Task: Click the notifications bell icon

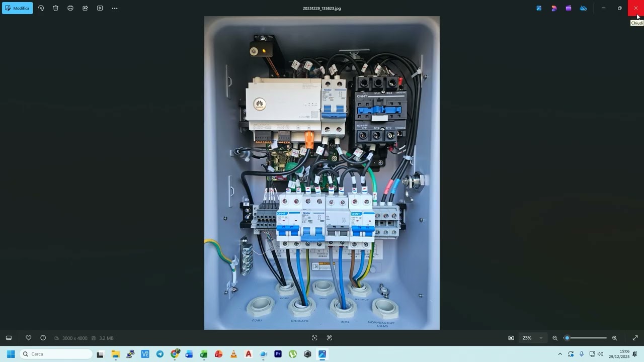Action: tap(635, 354)
